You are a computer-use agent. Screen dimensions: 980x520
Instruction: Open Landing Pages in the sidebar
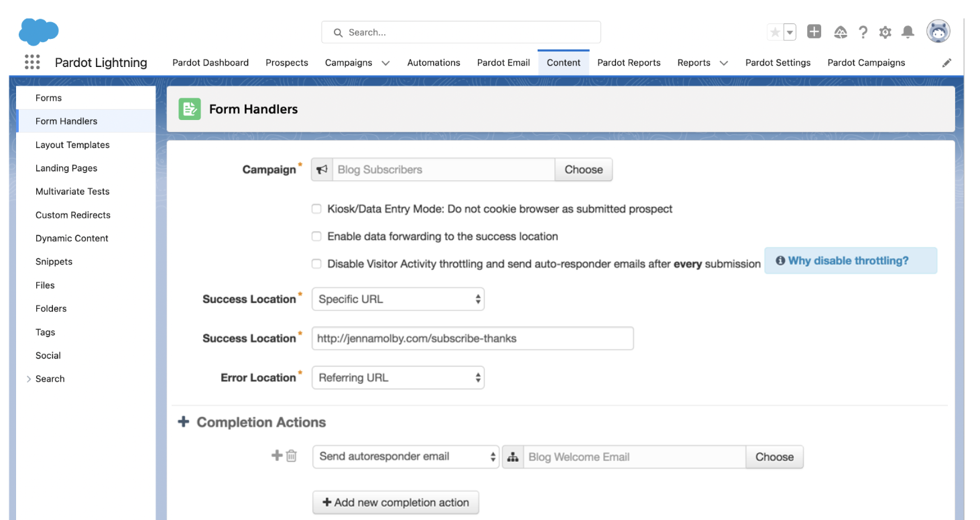pyautogui.click(x=86, y=168)
